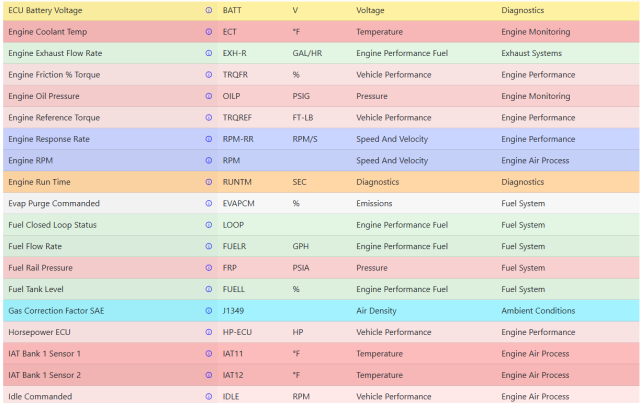The height and width of the screenshot is (403, 640).
Task: Select the Engine Friction % Torque channel
Action: (321, 75)
